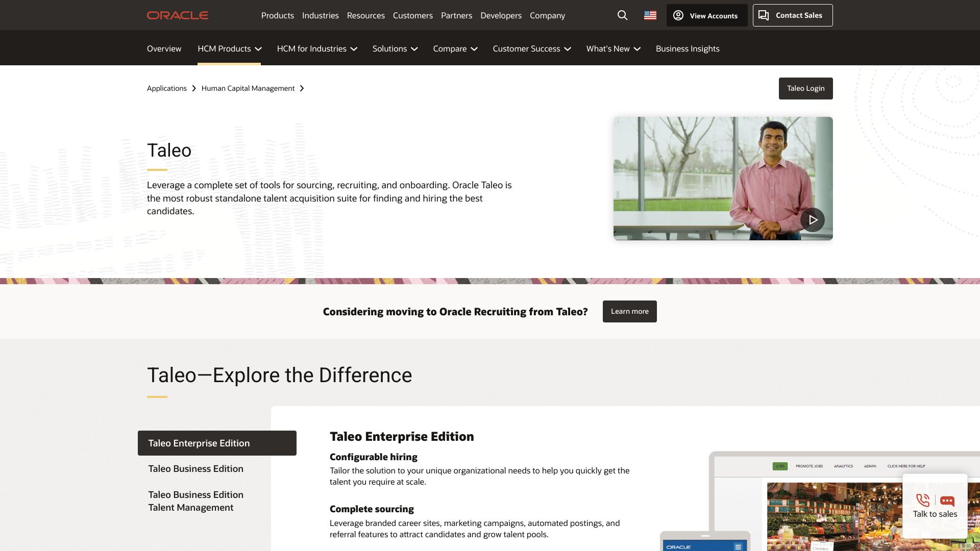This screenshot has width=980, height=551.
Task: Select the Taleo Business Edition tab
Action: pyautogui.click(x=195, y=468)
